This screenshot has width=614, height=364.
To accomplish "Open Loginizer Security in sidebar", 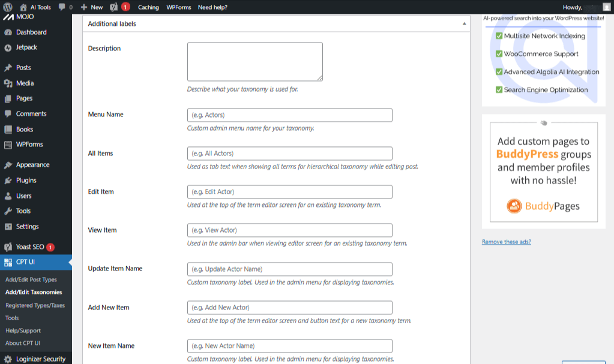I will [x=40, y=359].
